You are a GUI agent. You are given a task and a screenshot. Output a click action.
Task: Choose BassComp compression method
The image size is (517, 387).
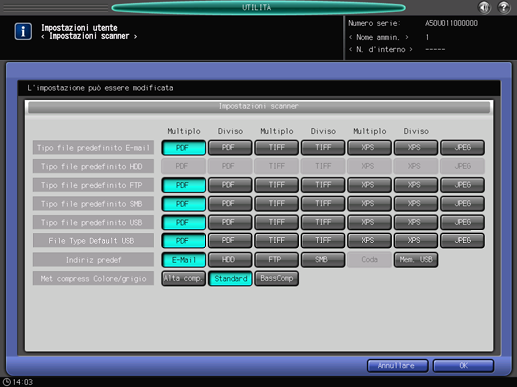(276, 278)
